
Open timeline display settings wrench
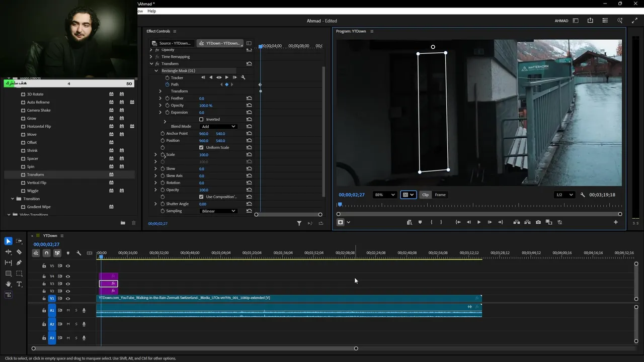pyautogui.click(x=78, y=253)
